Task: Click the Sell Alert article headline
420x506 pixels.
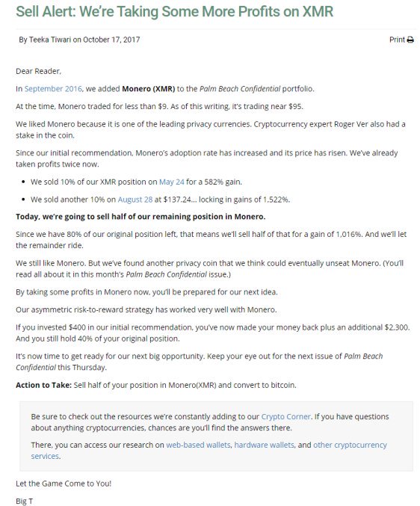Action: (174, 12)
